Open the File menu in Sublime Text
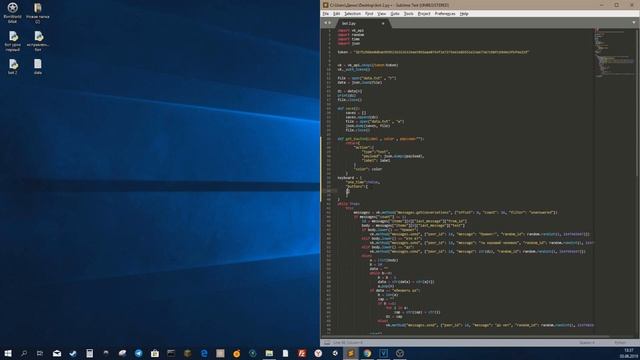 tap(326, 14)
